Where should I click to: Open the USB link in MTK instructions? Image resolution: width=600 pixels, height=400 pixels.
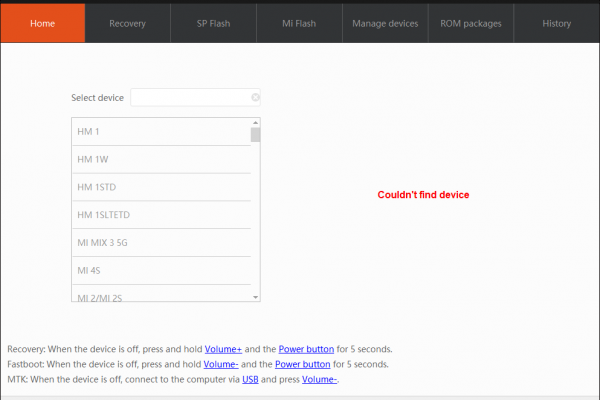(250, 379)
